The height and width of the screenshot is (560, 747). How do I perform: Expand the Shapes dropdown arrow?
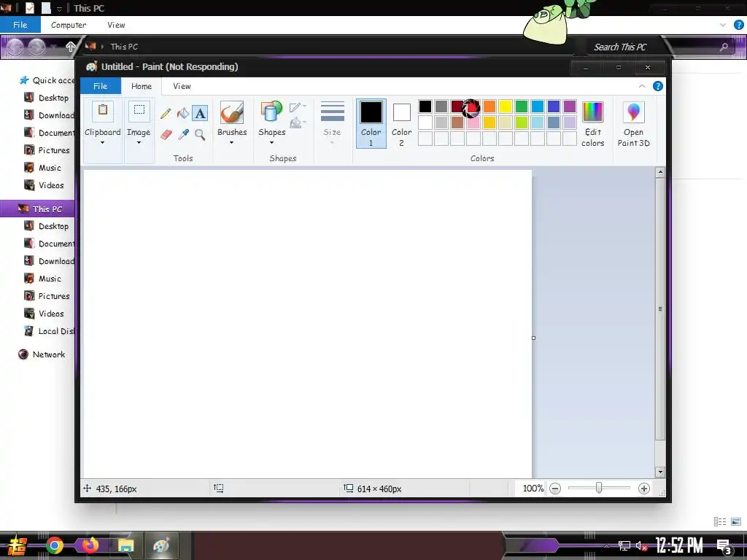[x=271, y=143]
